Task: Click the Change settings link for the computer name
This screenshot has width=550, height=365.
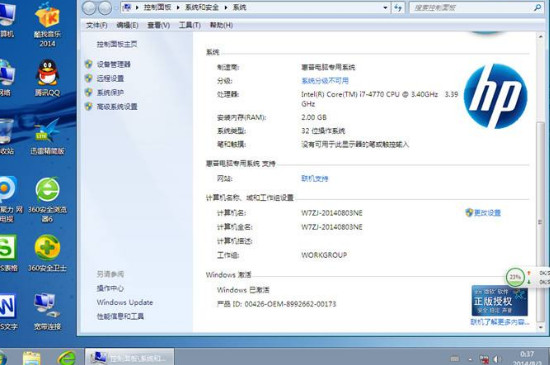Action: (487, 213)
